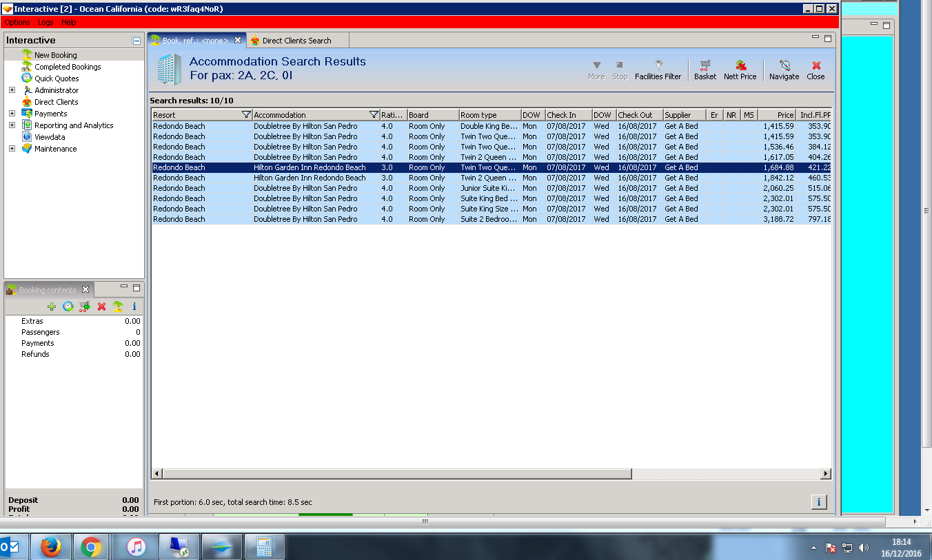Click the clock icon in Booking contents
932x560 pixels.
coord(68,307)
